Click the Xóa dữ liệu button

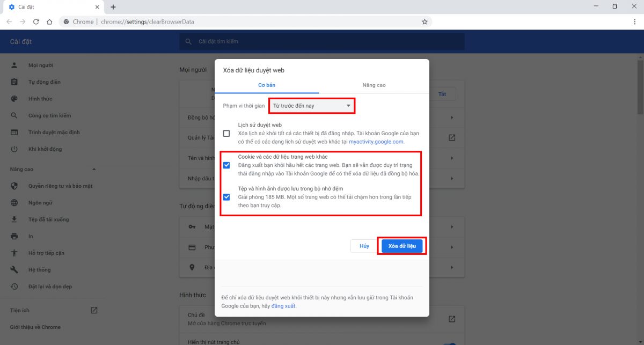[402, 246]
